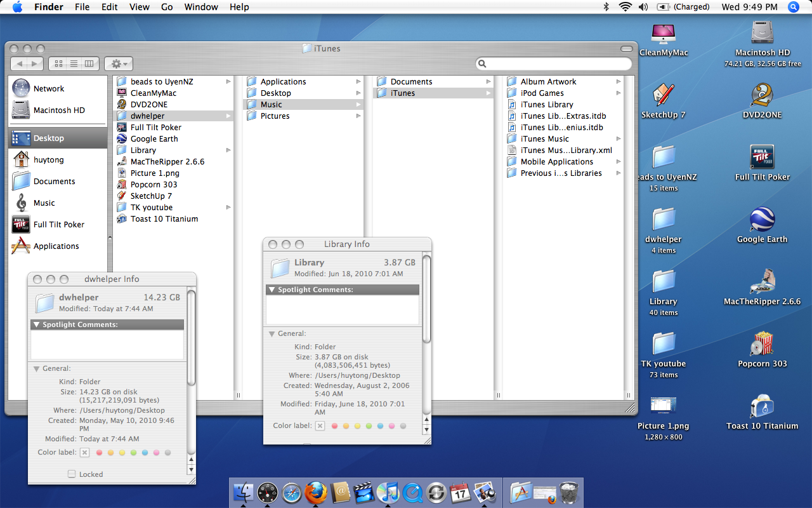This screenshot has width=812, height=508.
Task: Open iCal from the Dock
Action: pos(460,493)
